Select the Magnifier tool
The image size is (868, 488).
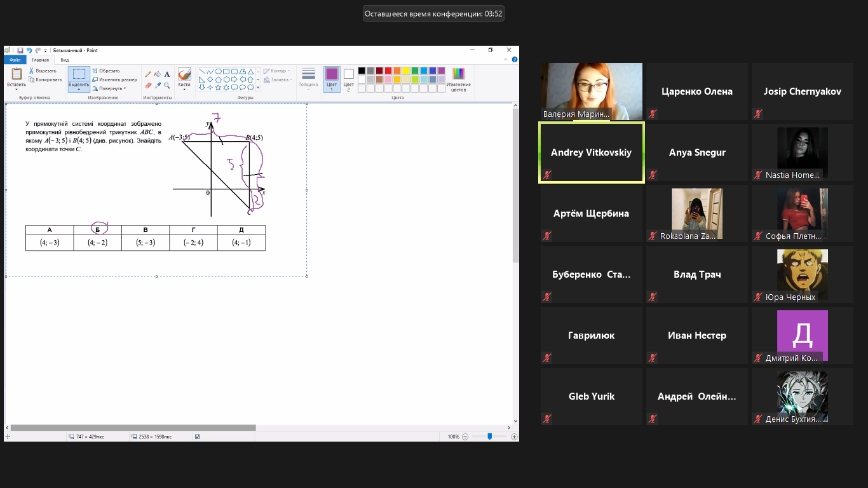click(x=167, y=85)
